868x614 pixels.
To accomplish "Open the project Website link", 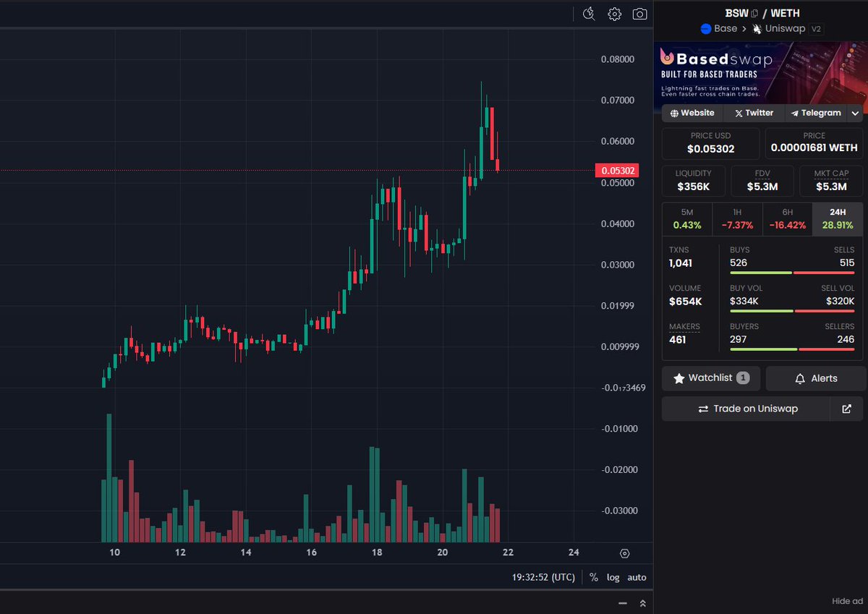I will 692,113.
